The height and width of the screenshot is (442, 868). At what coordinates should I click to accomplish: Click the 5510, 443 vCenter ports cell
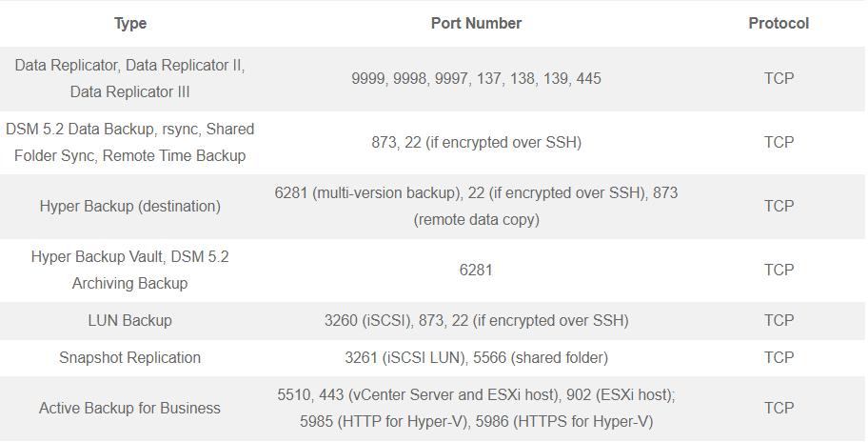coord(476,408)
